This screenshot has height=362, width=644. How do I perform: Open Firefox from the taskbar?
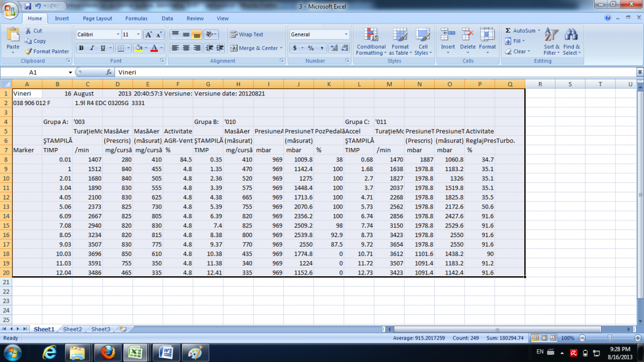coord(108,352)
